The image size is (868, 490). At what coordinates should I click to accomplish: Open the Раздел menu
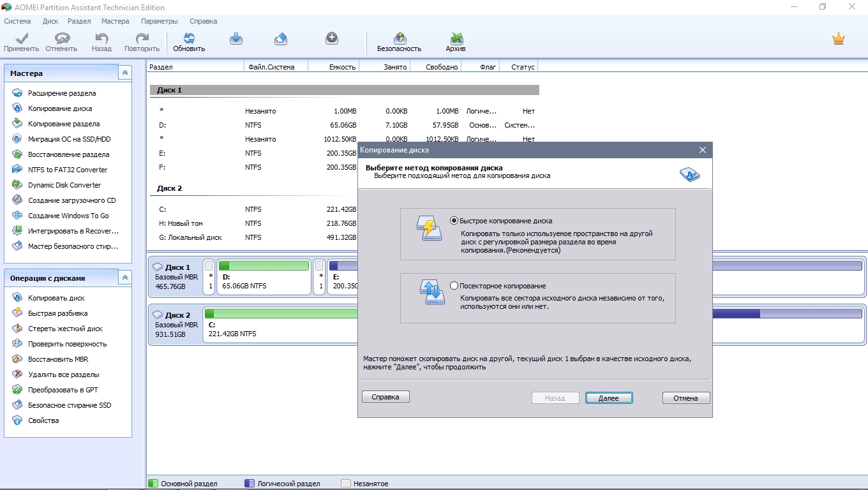(x=79, y=21)
